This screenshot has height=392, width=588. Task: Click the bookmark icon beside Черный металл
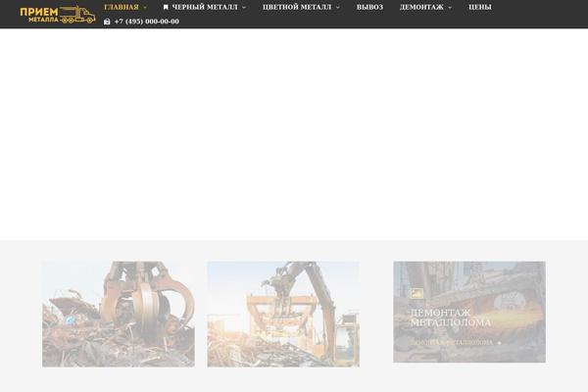166,7
